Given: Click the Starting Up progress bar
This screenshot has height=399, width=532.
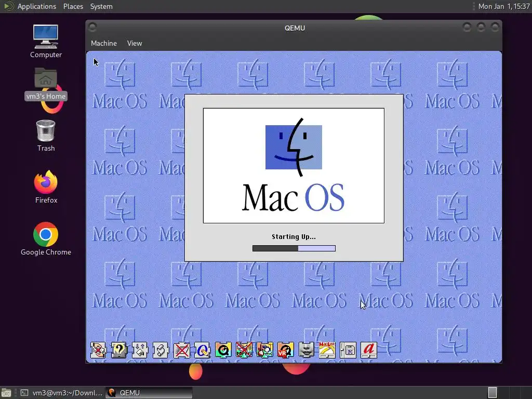Looking at the screenshot, I should 294,248.
